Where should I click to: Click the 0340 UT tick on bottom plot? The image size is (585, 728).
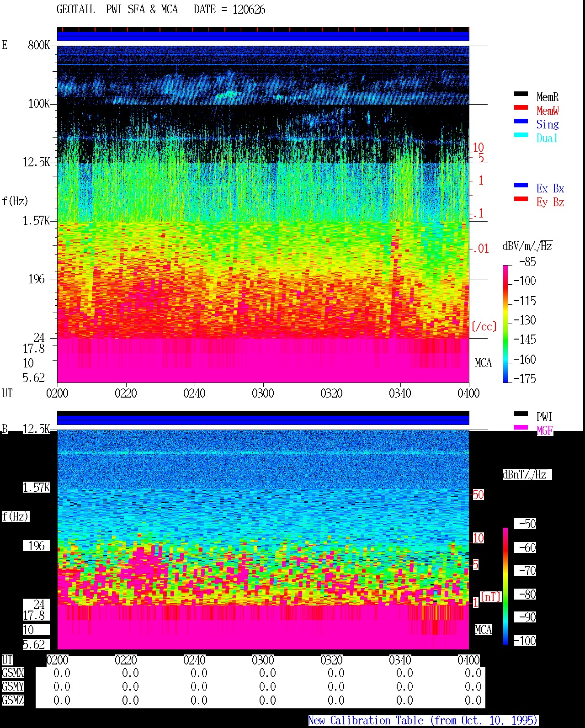pos(400,660)
